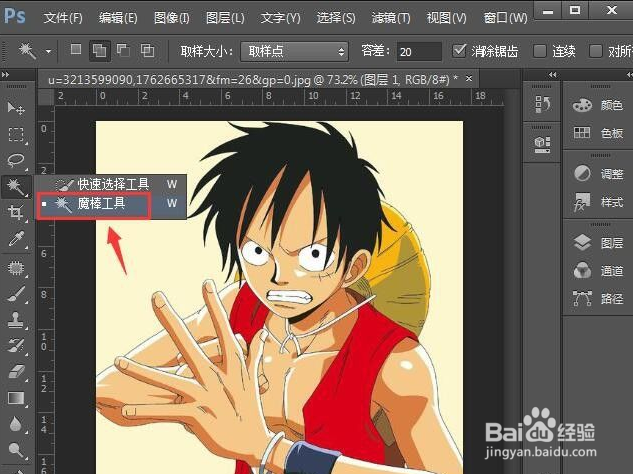Select the Eyedropper tool
The height and width of the screenshot is (474, 633).
click(16, 239)
